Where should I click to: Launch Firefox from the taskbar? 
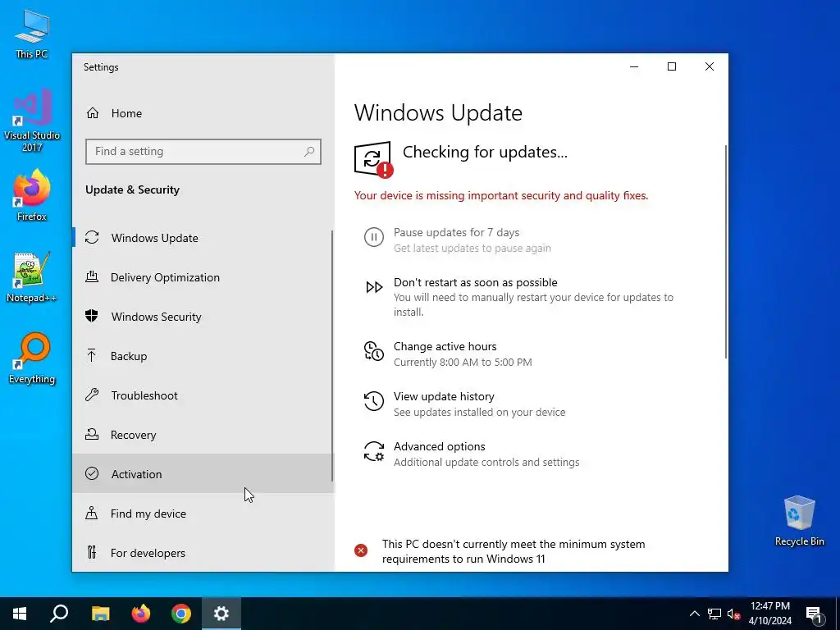[x=141, y=614]
